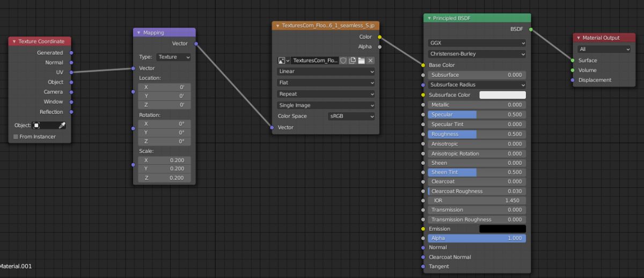The image size is (644, 278).
Task: Open the Christensen-Burley dropdown
Action: (x=477, y=54)
